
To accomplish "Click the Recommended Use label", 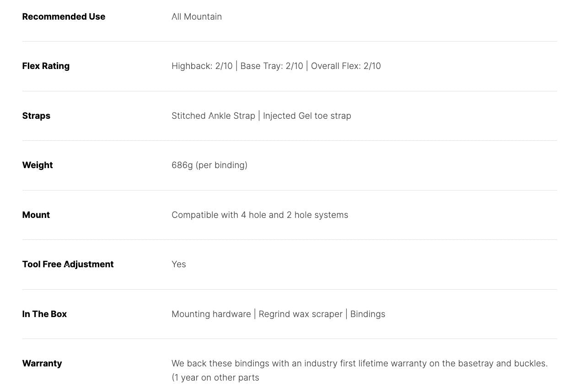I will pyautogui.click(x=64, y=16).
